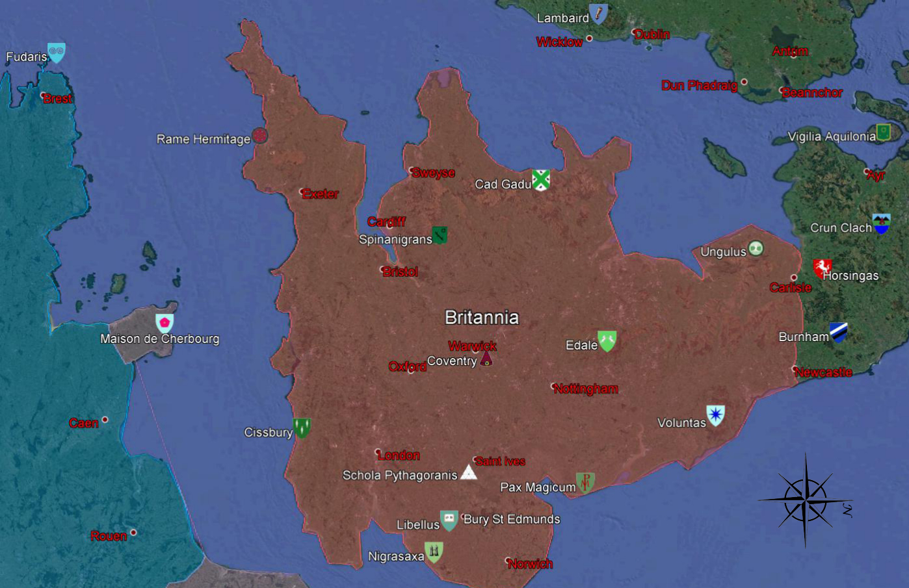The image size is (909, 588).
Task: Click the Nigrasaxa green shield icon
Action: pos(434,552)
